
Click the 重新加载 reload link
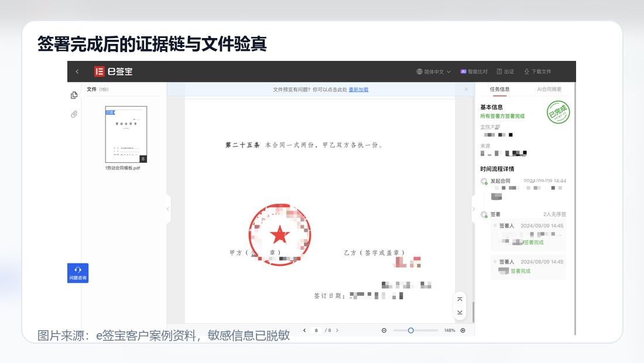tap(358, 90)
